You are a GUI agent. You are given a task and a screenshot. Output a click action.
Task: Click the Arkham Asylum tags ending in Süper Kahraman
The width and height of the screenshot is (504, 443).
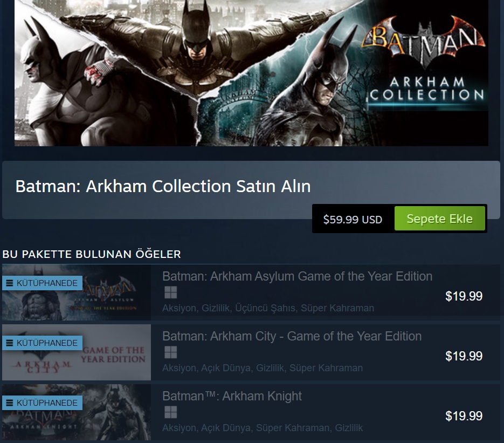pos(268,308)
